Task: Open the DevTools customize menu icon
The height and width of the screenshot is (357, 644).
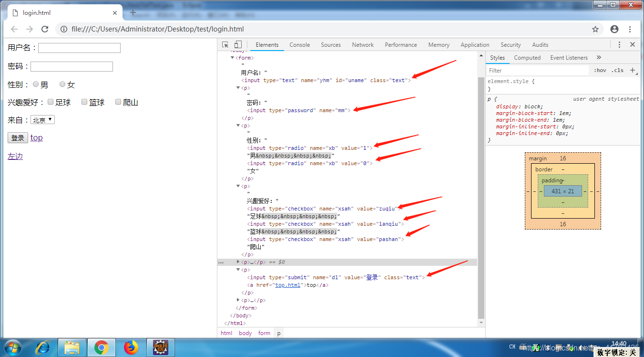Action: 619,44
